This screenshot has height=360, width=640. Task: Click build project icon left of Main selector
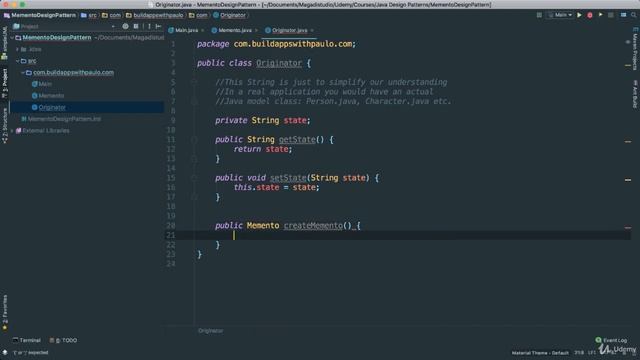(539, 15)
